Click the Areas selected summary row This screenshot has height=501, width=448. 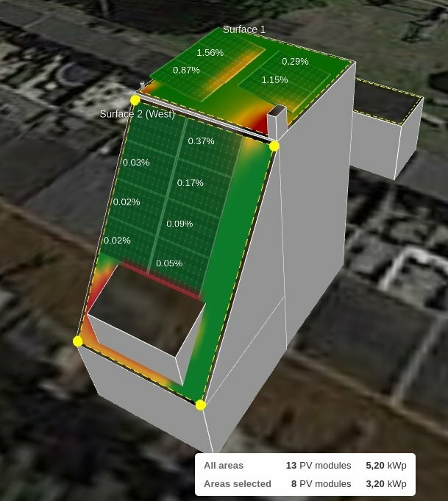pos(305,484)
